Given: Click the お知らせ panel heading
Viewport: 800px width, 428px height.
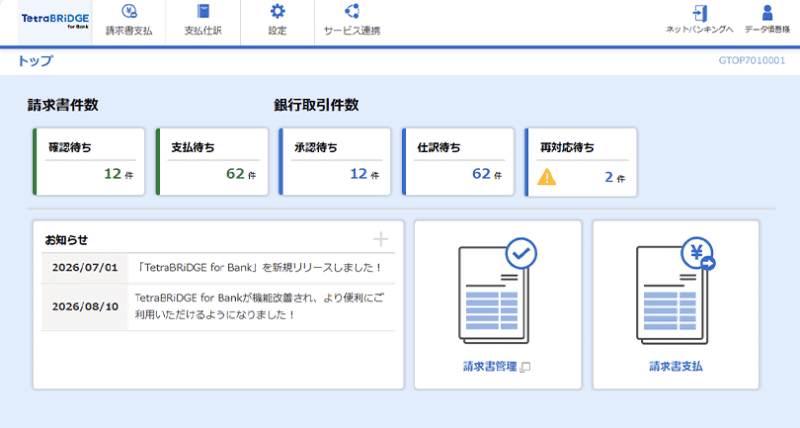Looking at the screenshot, I should pyautogui.click(x=66, y=240).
